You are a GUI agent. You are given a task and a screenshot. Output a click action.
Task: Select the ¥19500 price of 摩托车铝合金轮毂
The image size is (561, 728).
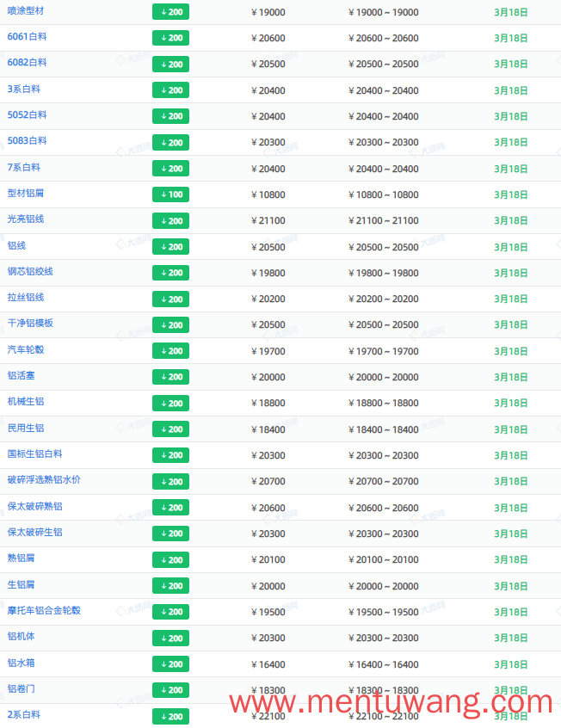pos(268,613)
